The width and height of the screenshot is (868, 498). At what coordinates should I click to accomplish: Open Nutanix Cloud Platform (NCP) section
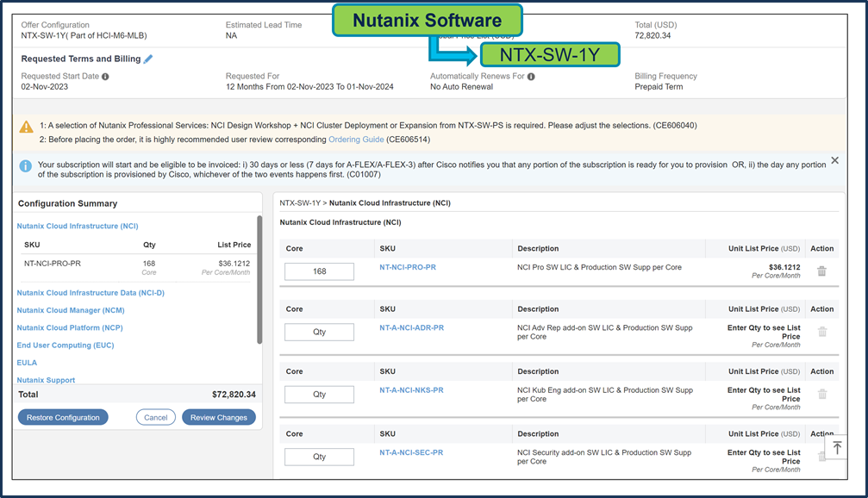tap(70, 327)
